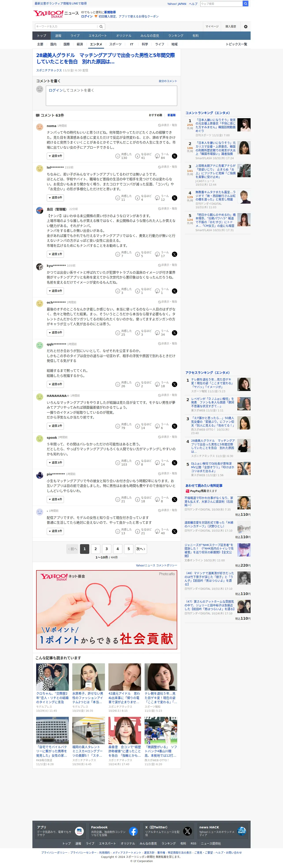Viewport: 283px width, 868px height.
Task: Open the ランキング navigation tab
Action: (x=176, y=36)
